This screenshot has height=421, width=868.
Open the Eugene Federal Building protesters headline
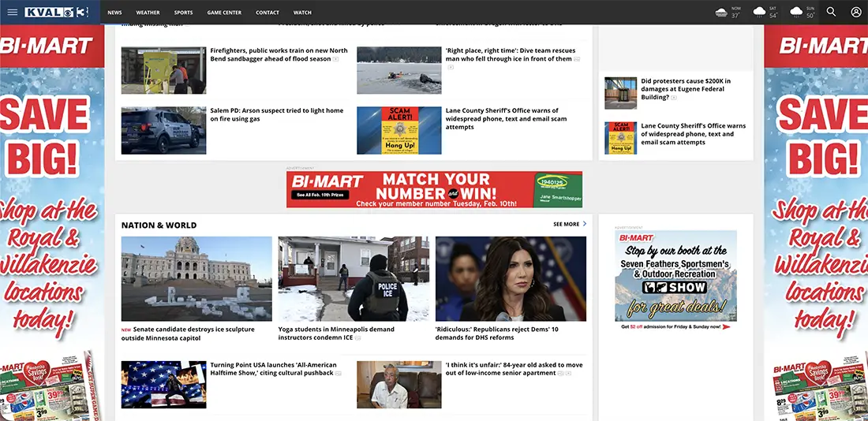coord(686,88)
